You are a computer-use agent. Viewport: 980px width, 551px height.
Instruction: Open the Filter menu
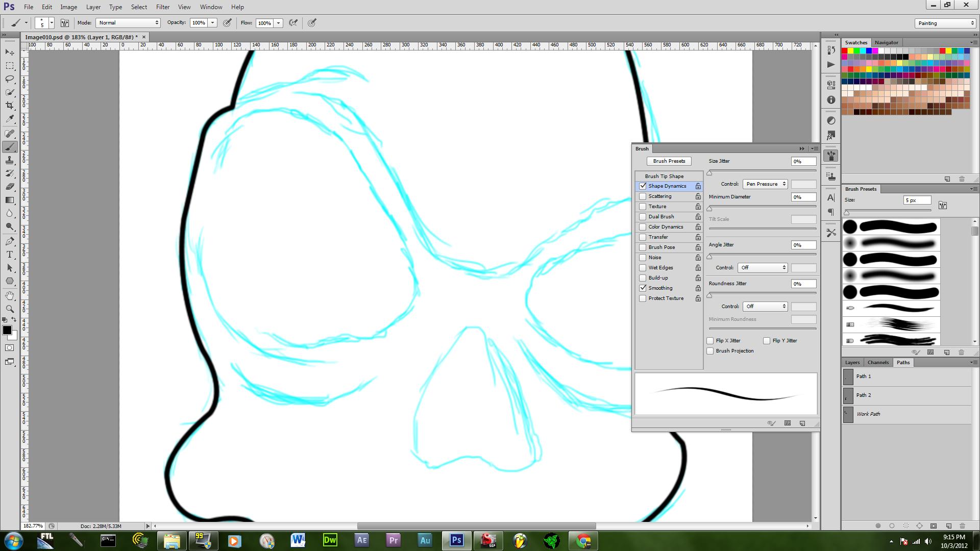click(163, 7)
